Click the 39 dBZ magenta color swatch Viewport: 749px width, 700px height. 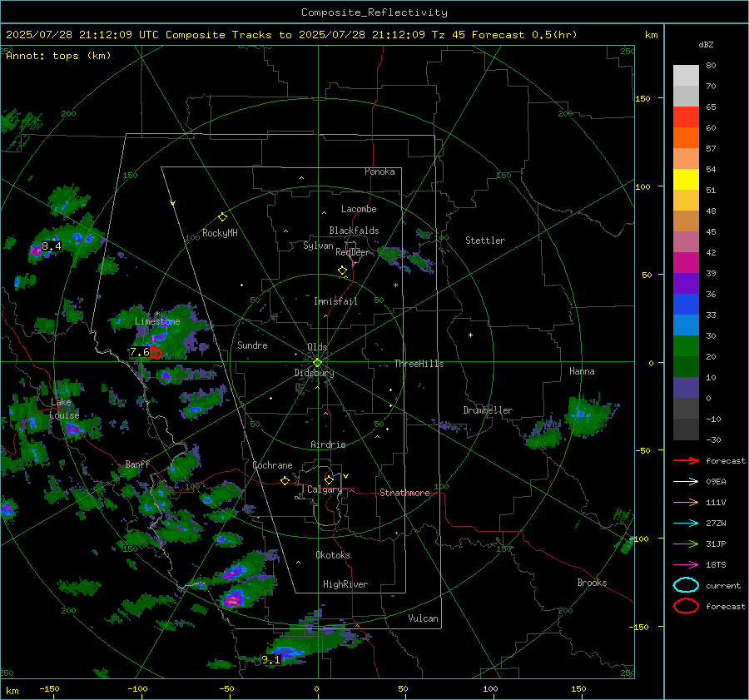click(x=686, y=263)
